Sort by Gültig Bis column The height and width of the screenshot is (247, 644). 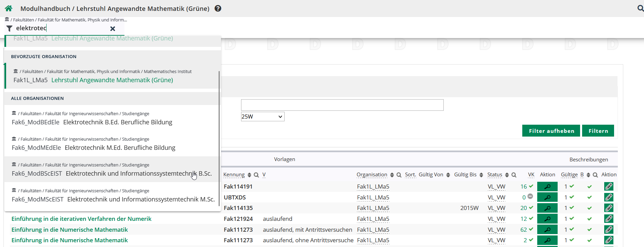[481, 175]
